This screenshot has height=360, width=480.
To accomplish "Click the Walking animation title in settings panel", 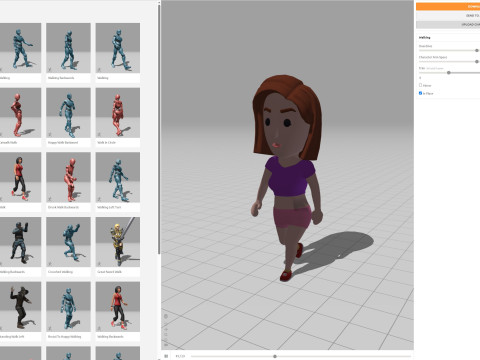I will [x=424, y=38].
